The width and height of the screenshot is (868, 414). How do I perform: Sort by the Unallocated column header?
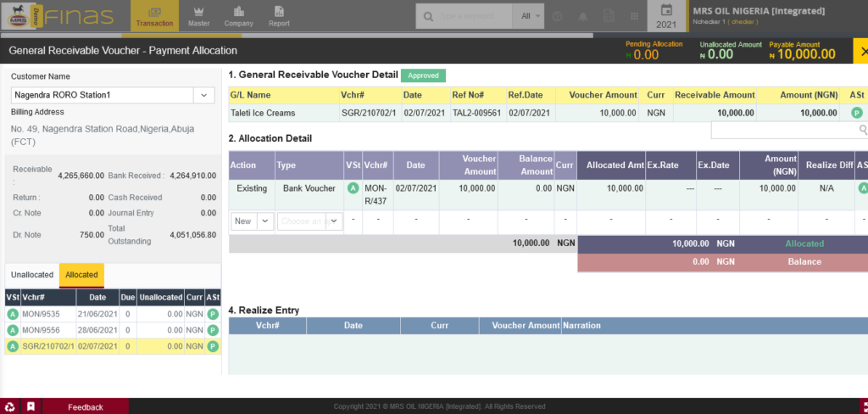160,298
